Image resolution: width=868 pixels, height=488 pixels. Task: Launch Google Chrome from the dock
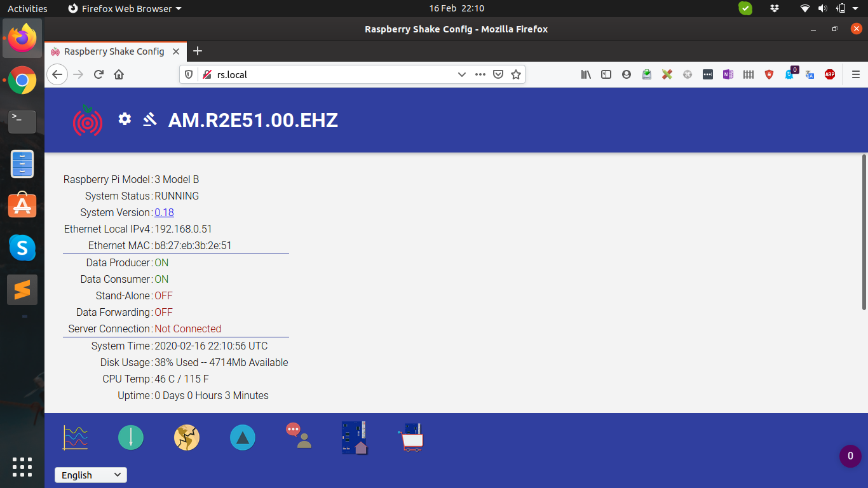point(22,80)
